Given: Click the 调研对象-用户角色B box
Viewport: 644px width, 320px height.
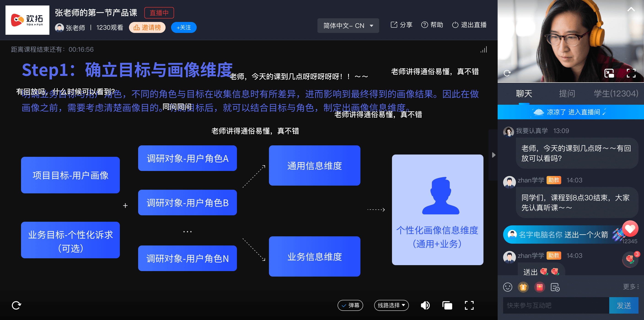Looking at the screenshot, I should [x=187, y=203].
